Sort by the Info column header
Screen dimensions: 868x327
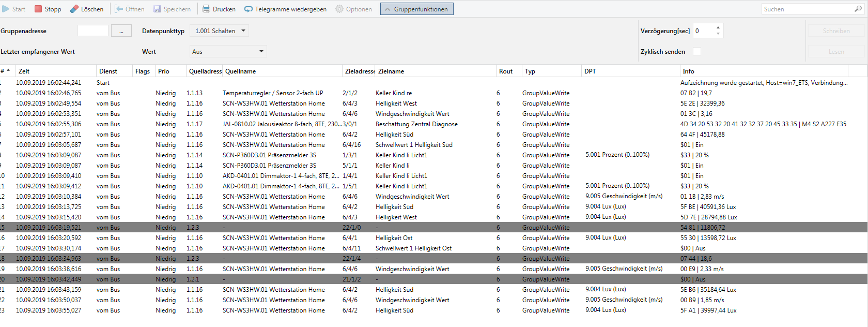pyautogui.click(x=764, y=71)
